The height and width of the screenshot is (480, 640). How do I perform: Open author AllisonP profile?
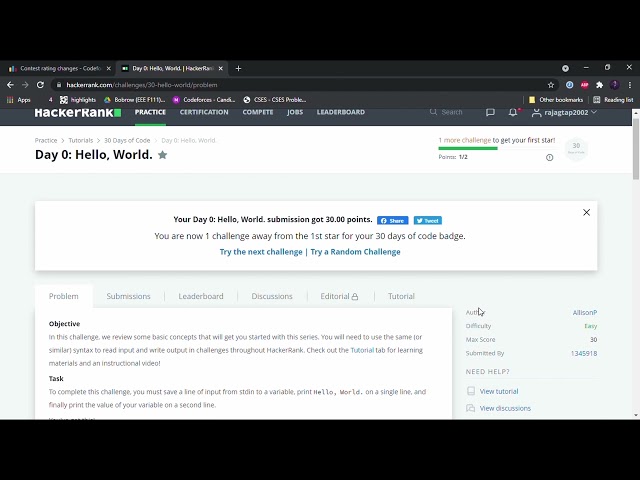coord(584,313)
